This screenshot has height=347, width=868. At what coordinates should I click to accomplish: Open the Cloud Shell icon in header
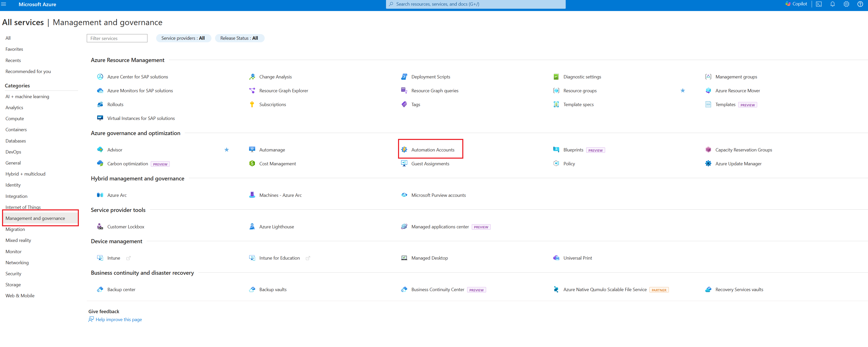click(819, 4)
